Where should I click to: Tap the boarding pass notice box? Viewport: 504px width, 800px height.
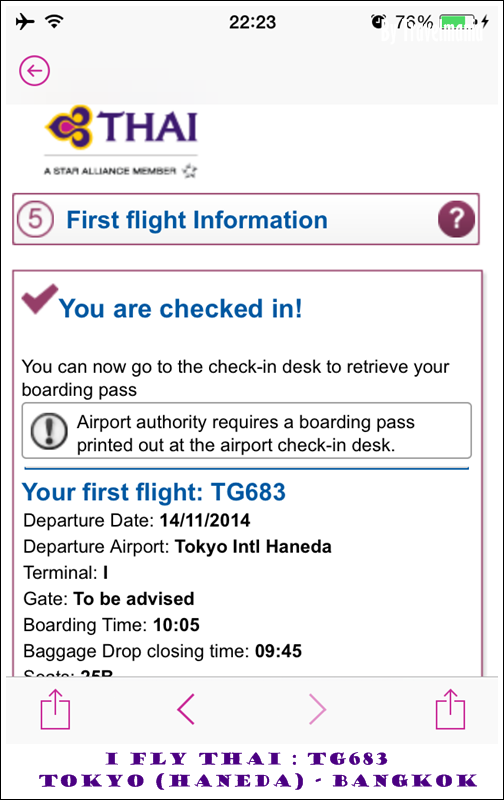coord(246,431)
